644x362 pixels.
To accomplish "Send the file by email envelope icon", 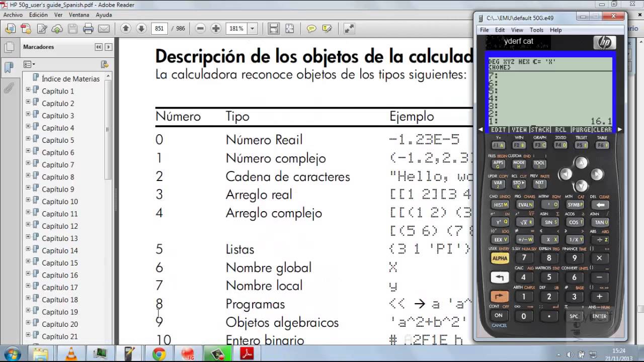I will [x=104, y=29].
